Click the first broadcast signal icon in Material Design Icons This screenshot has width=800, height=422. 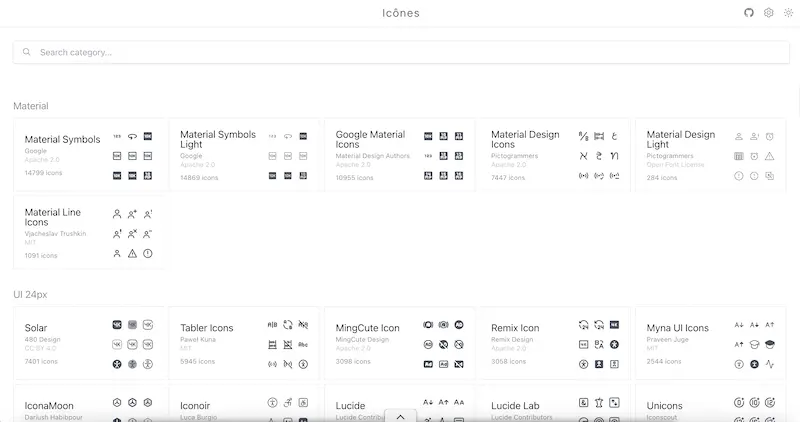(584, 176)
